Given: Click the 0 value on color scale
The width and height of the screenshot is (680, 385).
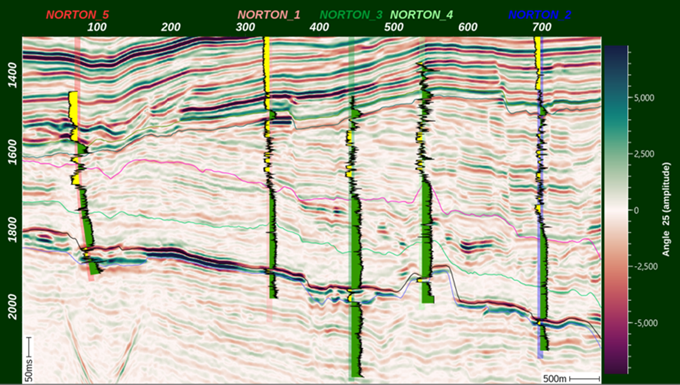Looking at the screenshot, I should 636,210.
